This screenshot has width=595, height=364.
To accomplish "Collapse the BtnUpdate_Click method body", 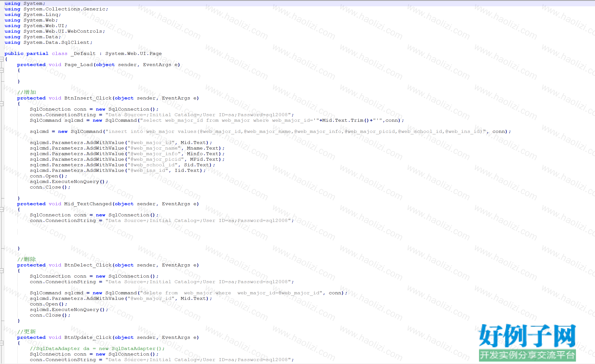I will (x=2, y=343).
